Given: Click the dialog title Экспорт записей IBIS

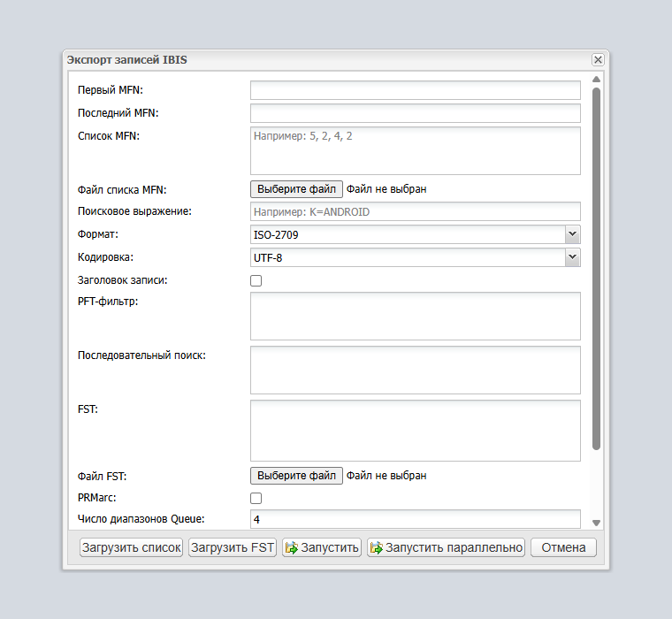Looking at the screenshot, I should click(x=126, y=59).
